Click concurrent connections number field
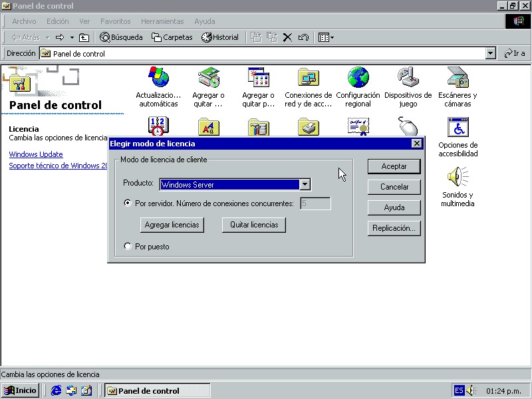 point(315,203)
